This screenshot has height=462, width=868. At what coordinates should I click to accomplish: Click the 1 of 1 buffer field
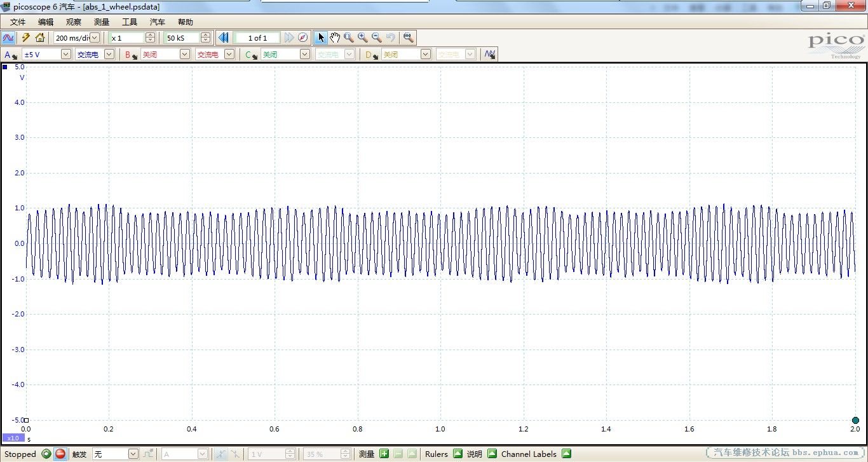[x=257, y=38]
